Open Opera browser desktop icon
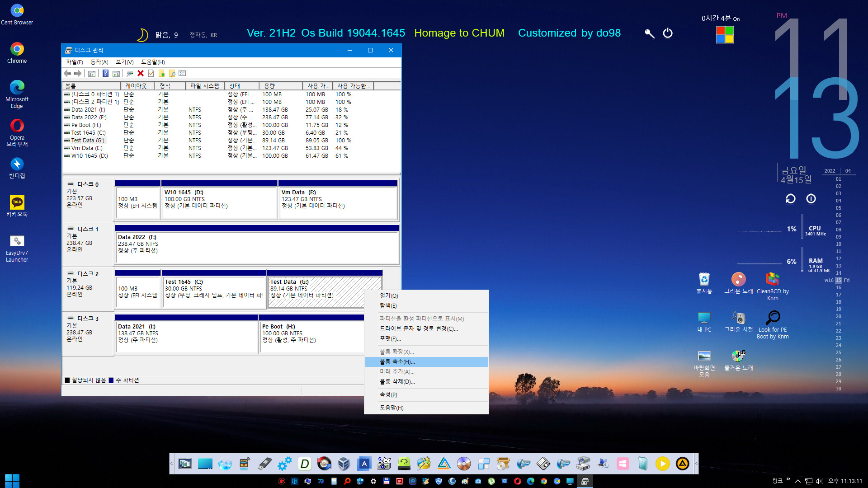Viewport: 868px width, 488px height. (17, 133)
